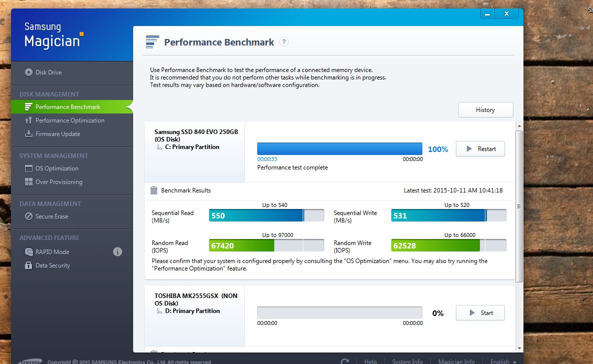Viewport: 593px width, 364px height.
Task: Open the benchmark History
Action: pos(485,110)
